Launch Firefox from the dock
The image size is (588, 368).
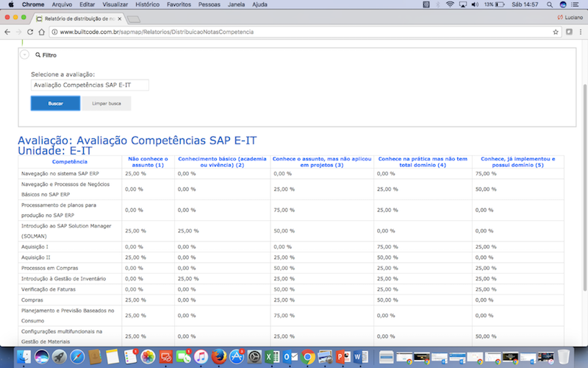coord(218,356)
